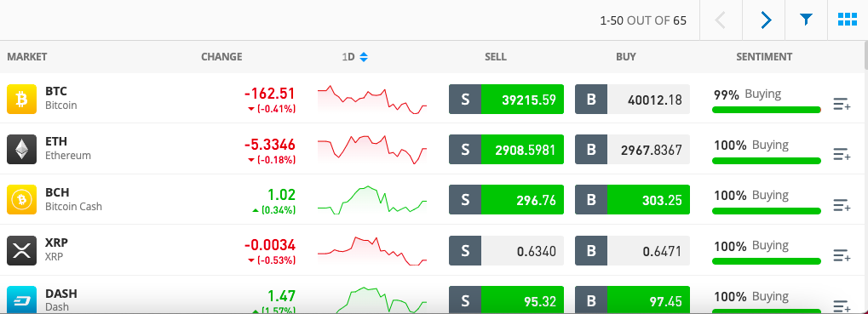Click the XRP logo icon

tap(21, 250)
